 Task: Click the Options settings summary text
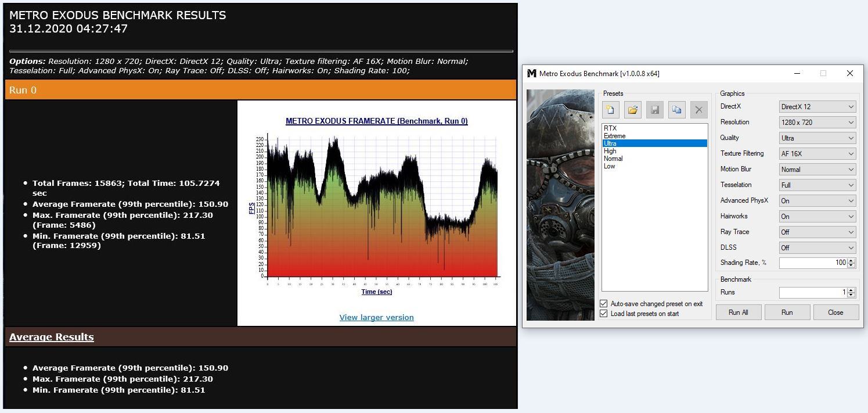tap(239, 66)
